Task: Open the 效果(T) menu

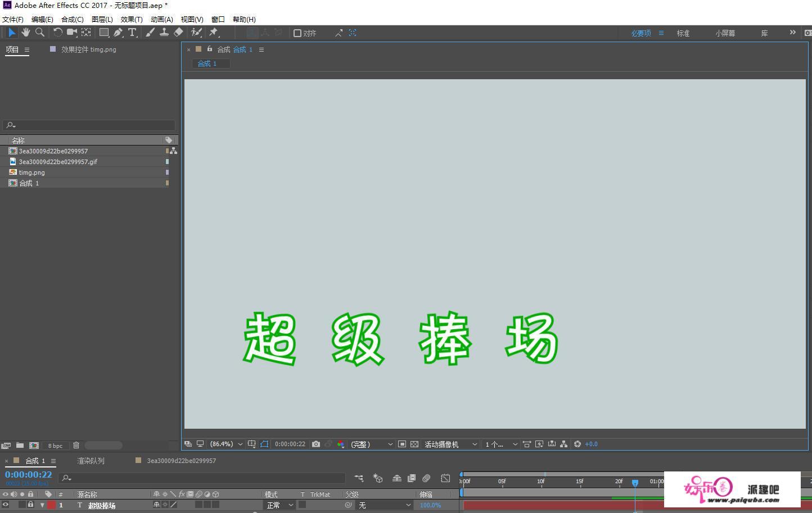Action: pos(132,19)
